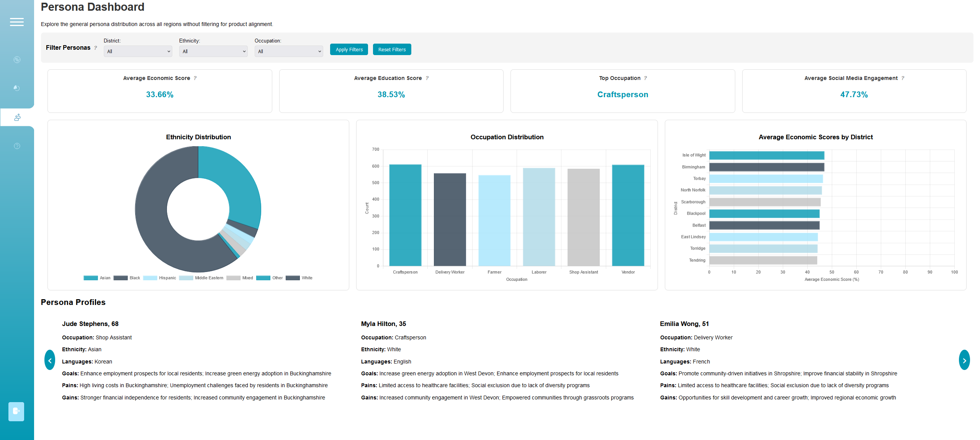Select the personas people icon in sidebar
The width and height of the screenshot is (980, 440).
[x=17, y=117]
